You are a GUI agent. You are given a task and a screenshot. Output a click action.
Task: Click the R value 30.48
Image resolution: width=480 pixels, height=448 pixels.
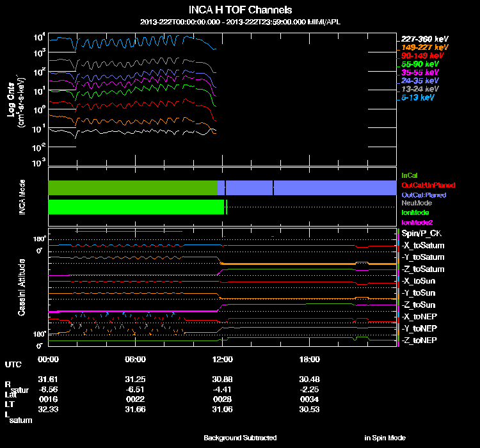click(310, 379)
